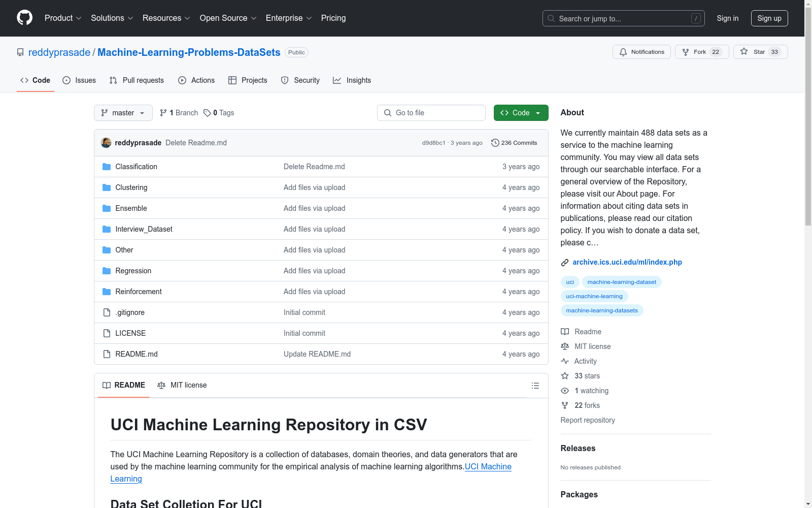Switch to the Insights tab
The image size is (812, 508).
click(352, 80)
